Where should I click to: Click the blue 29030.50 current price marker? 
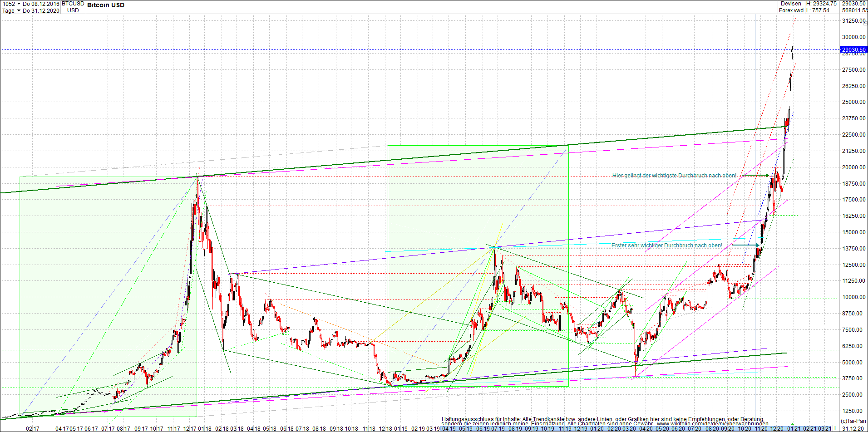point(853,49)
